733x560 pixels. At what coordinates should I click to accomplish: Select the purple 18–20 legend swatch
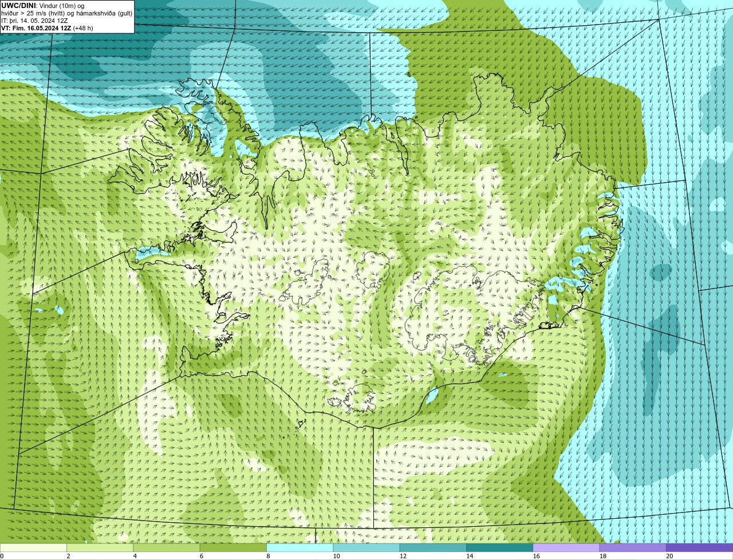click(633, 547)
